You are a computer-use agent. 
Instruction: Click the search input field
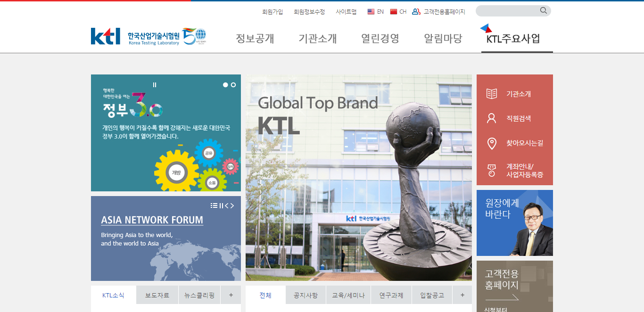point(507,11)
